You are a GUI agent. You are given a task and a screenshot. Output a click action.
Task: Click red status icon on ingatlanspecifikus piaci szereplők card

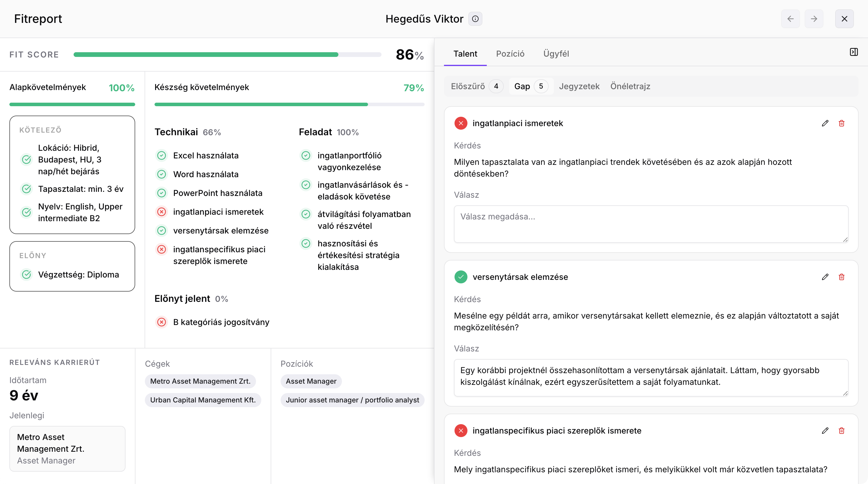click(x=461, y=431)
